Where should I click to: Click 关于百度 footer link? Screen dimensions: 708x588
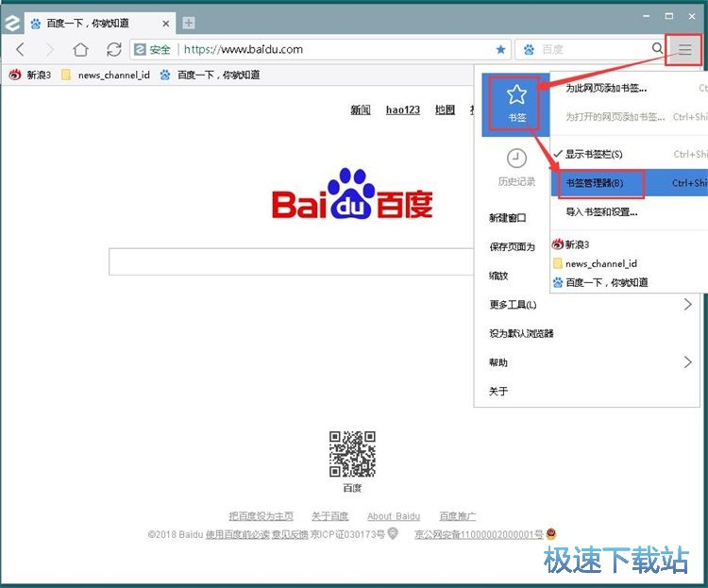tap(330, 515)
